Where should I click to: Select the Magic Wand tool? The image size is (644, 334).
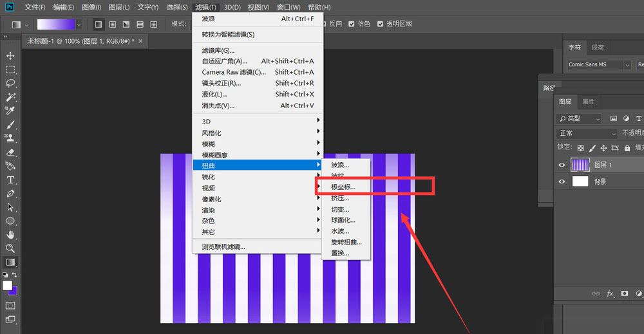(x=10, y=97)
